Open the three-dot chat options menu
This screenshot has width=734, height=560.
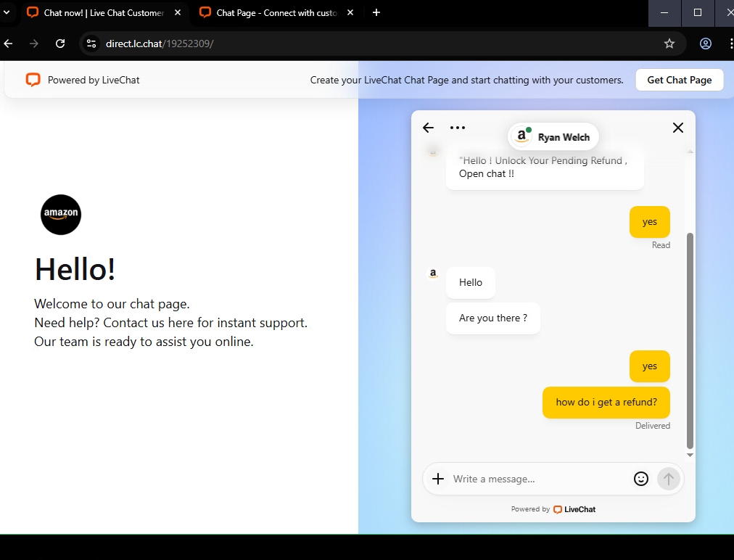457,128
